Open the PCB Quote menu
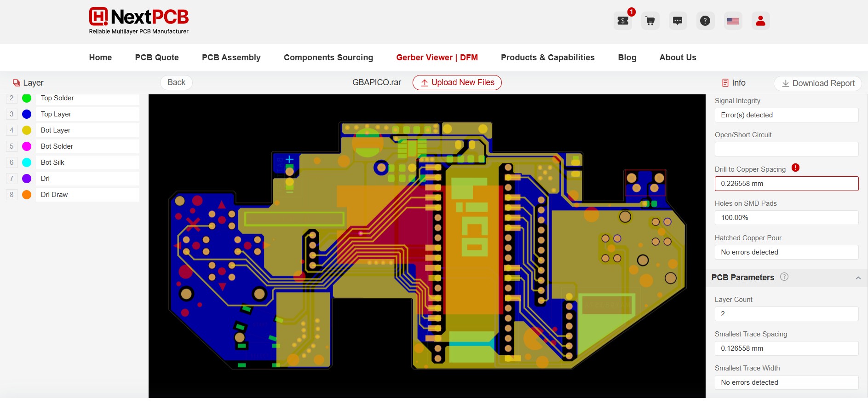Screen dimensions: 868x405 pyautogui.click(x=157, y=58)
